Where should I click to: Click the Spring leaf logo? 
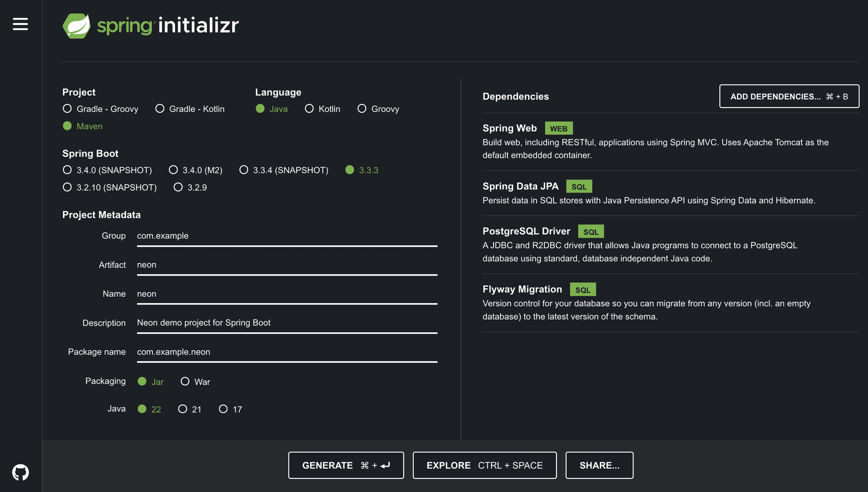(76, 26)
